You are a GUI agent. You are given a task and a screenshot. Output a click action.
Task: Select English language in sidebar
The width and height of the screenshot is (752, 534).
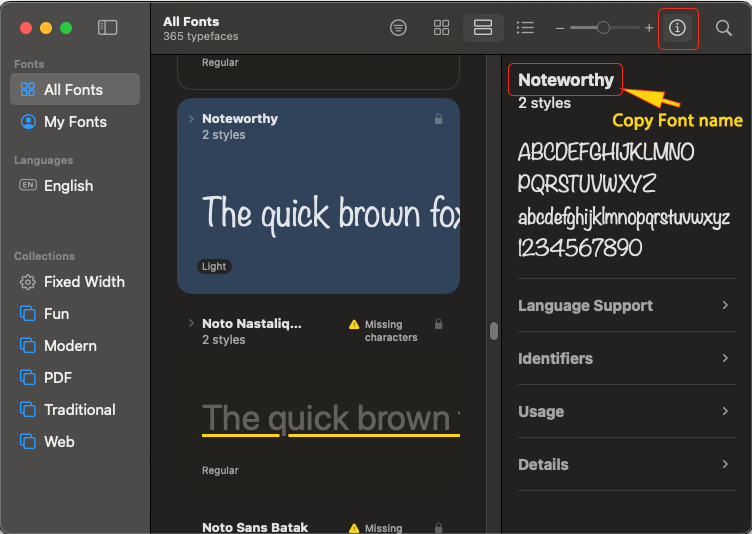click(75, 185)
